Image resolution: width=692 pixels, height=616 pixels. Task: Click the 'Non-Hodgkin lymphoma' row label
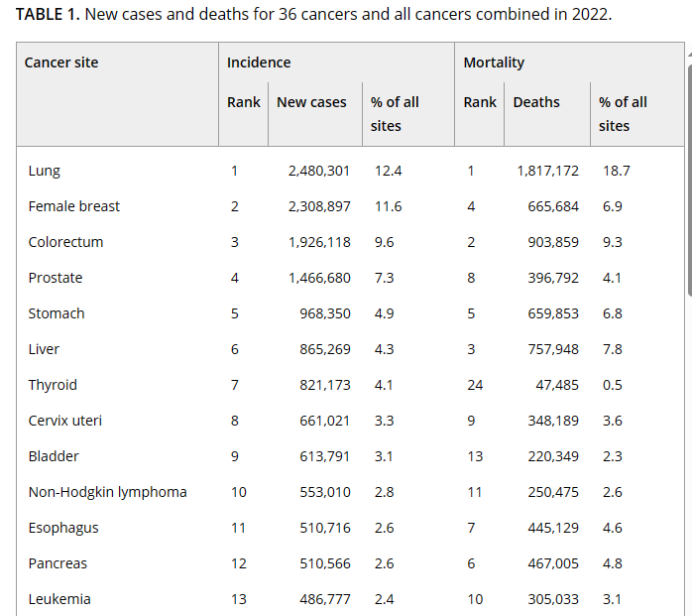tap(108, 492)
